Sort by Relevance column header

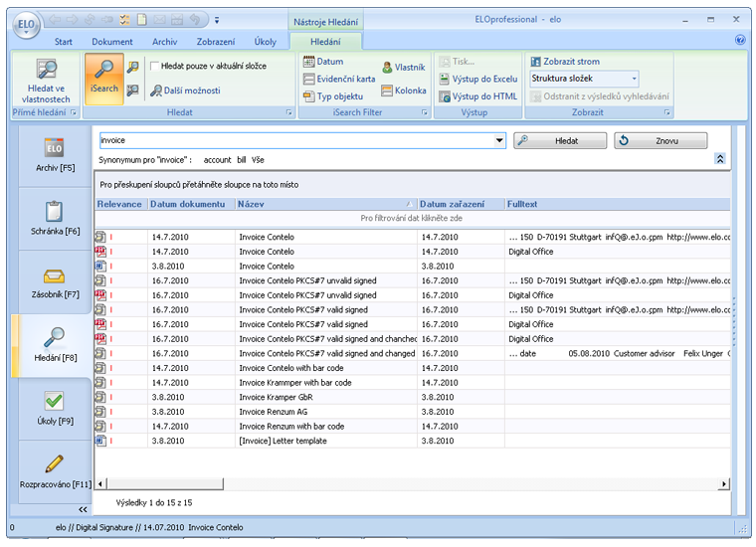[x=121, y=204]
